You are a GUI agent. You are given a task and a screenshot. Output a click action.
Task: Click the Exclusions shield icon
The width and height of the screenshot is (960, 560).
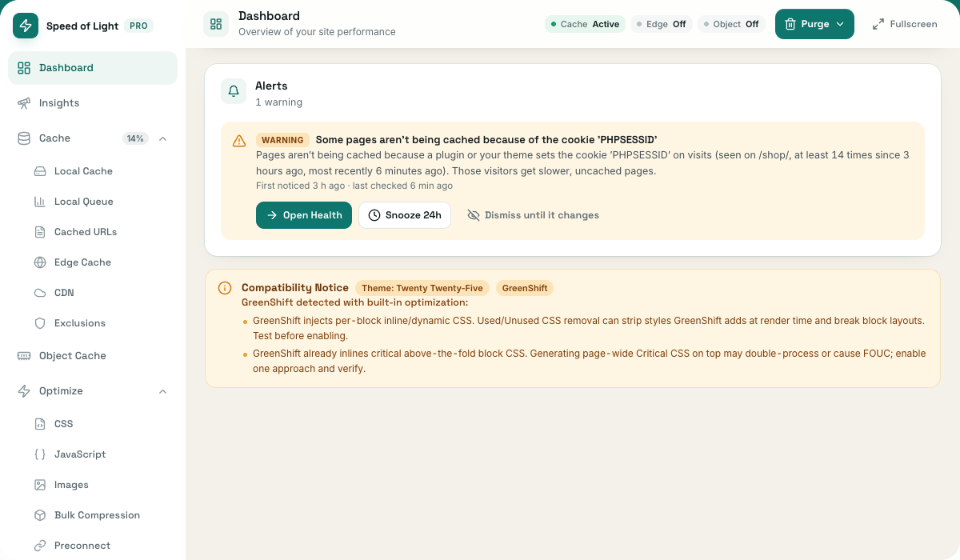coord(40,323)
